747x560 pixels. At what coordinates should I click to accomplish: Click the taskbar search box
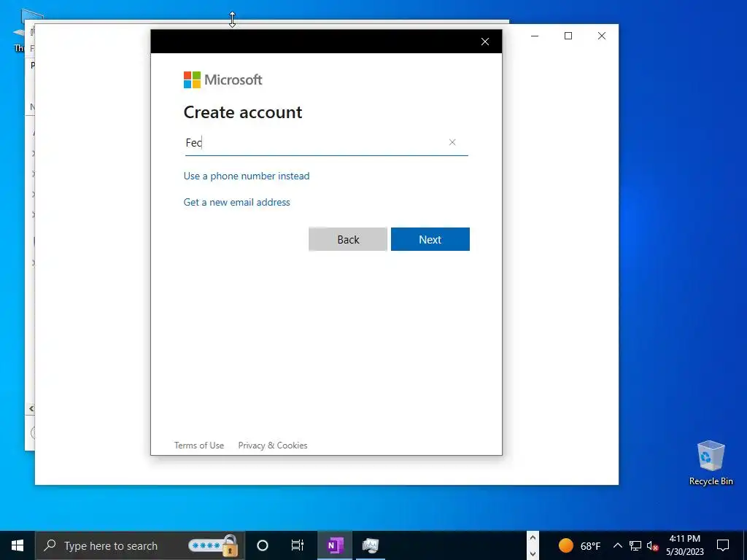tap(140, 545)
